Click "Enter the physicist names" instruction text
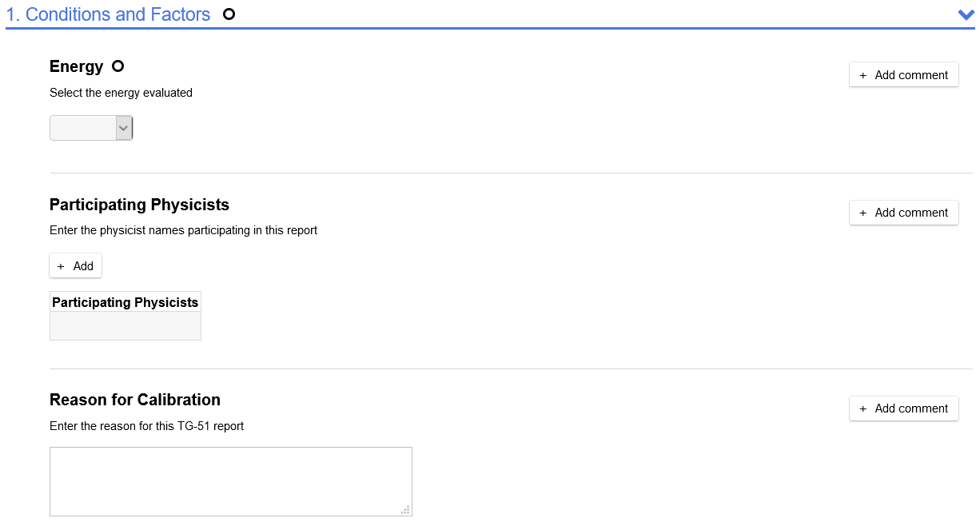The height and width of the screenshot is (522, 980). click(x=183, y=230)
